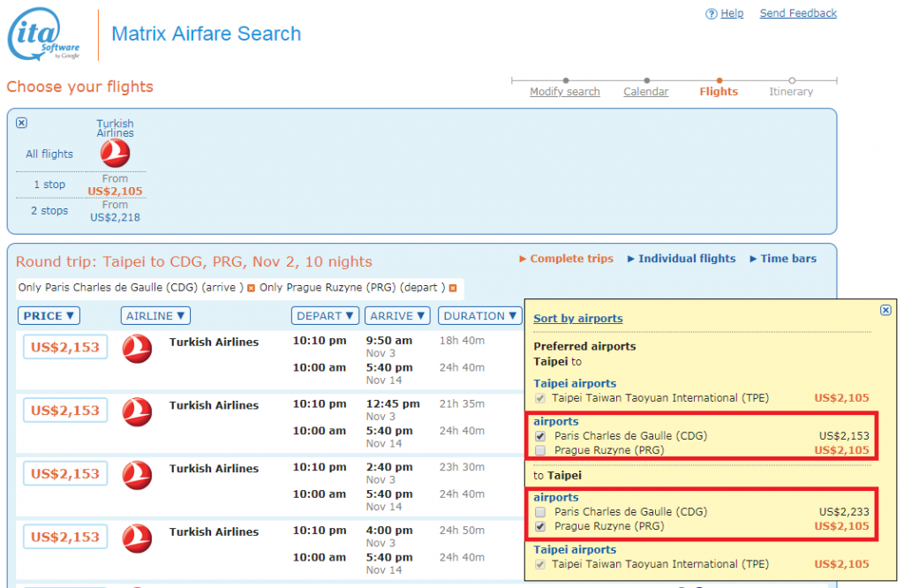Click 18h 40m duration text
This screenshot has width=904, height=588.
coord(462,341)
